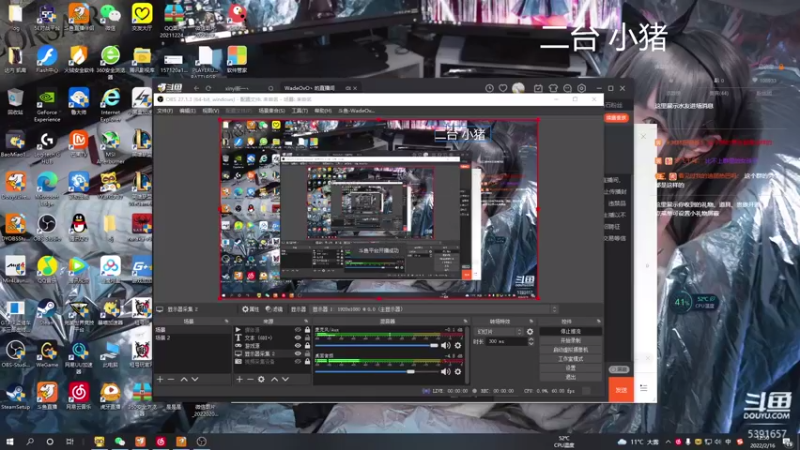This screenshot has width=800, height=450.
Task: Pop out the Controls dock panel
Action: [x=598, y=321]
